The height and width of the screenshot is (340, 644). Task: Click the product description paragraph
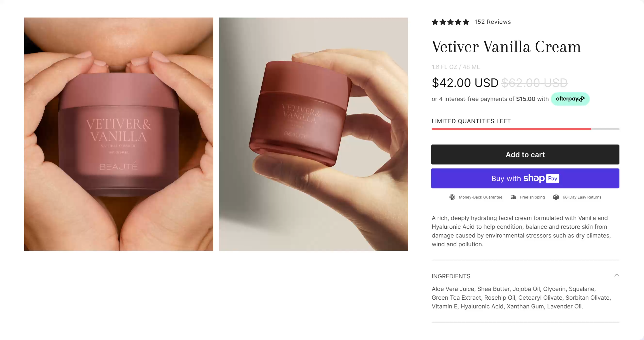tap(521, 231)
